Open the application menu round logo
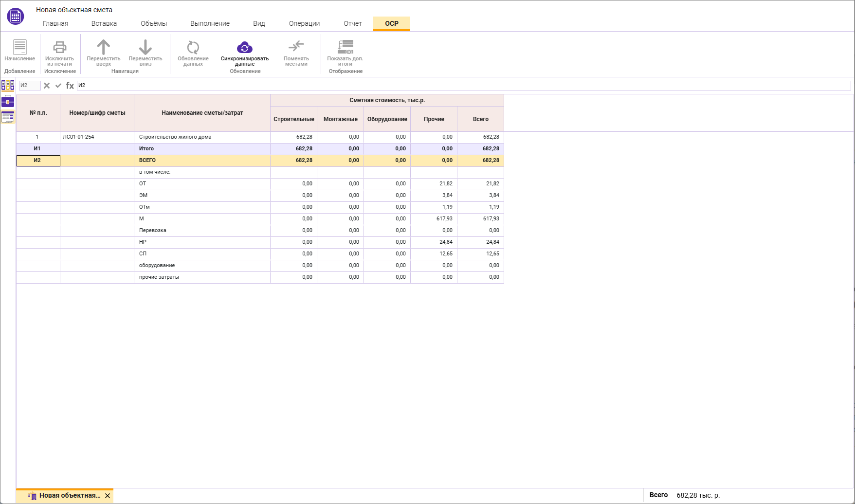 pyautogui.click(x=16, y=16)
